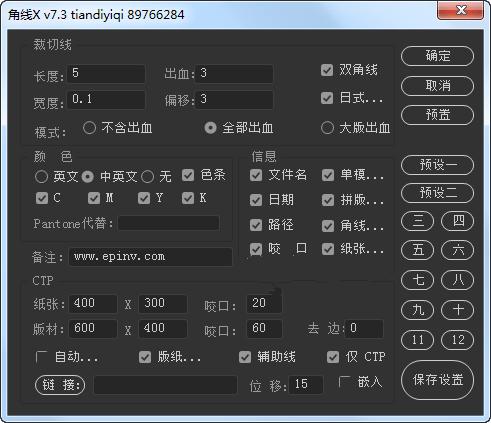Click the 宽度 input field
Viewport: 491px width, 423px height.
[x=106, y=99]
